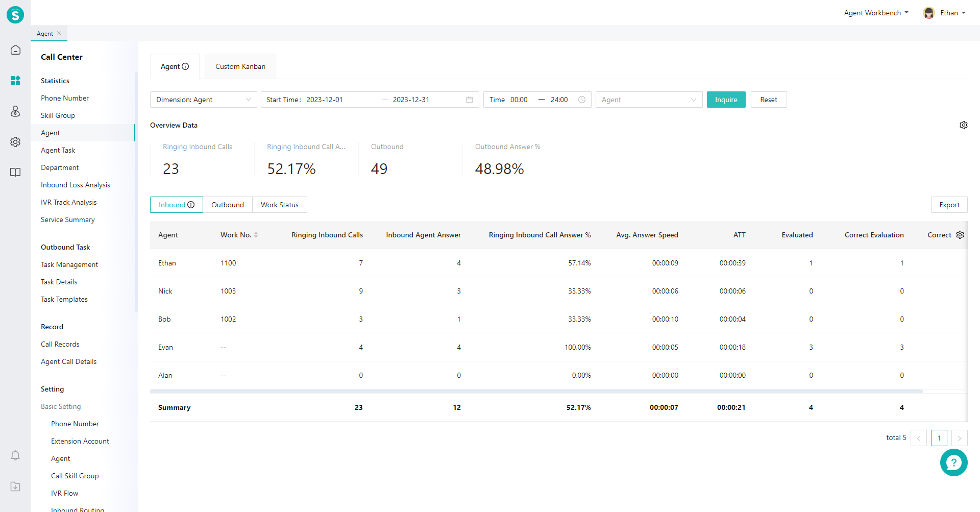This screenshot has height=512, width=980.
Task: Open Task Templates
Action: 64,299
